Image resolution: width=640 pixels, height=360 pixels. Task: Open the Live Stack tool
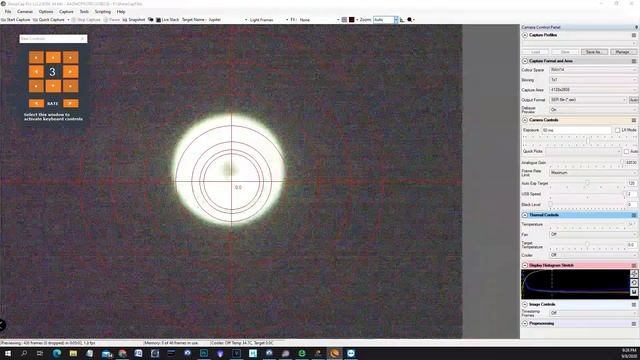click(167, 20)
